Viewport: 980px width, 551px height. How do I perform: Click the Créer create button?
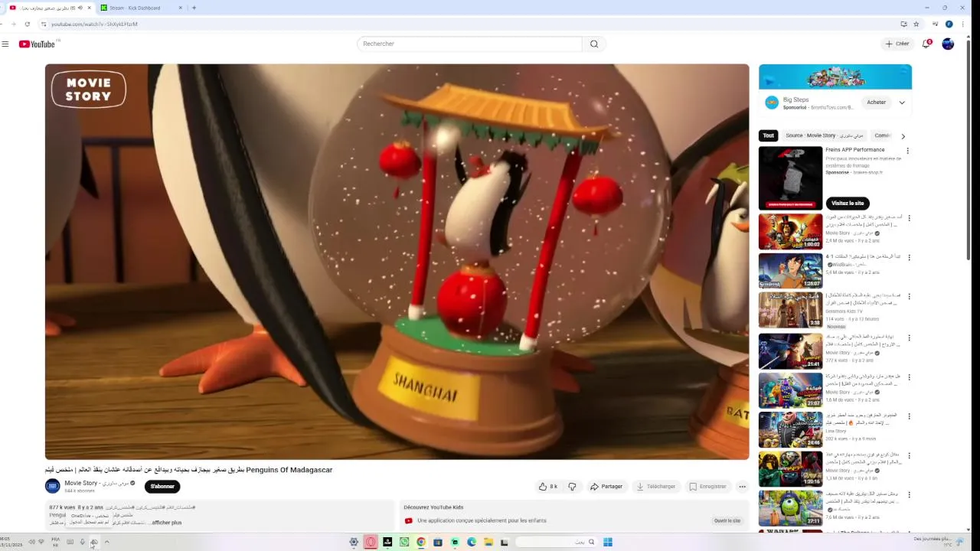897,44
